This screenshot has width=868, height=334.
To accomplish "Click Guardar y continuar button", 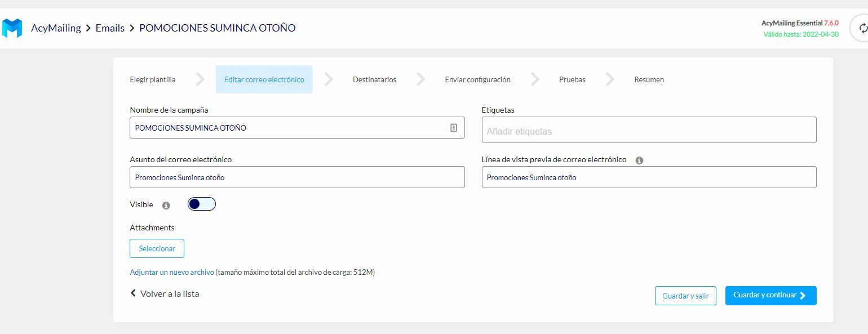I will (770, 296).
